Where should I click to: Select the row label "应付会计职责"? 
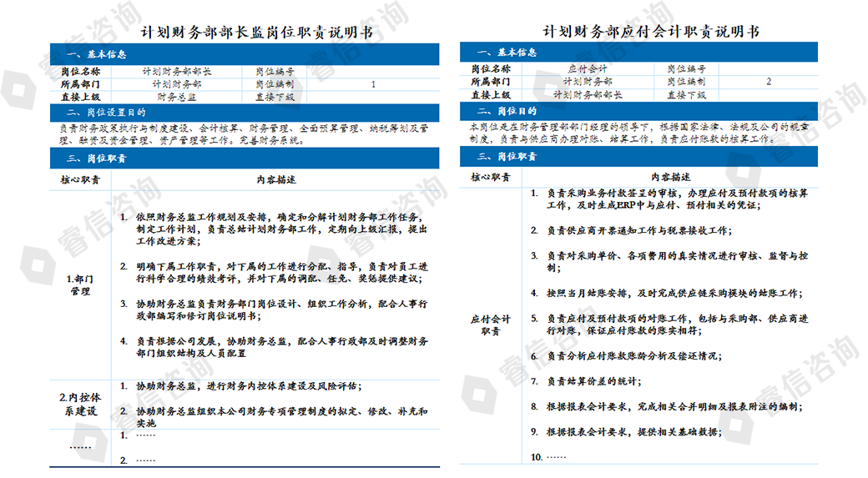(x=491, y=325)
